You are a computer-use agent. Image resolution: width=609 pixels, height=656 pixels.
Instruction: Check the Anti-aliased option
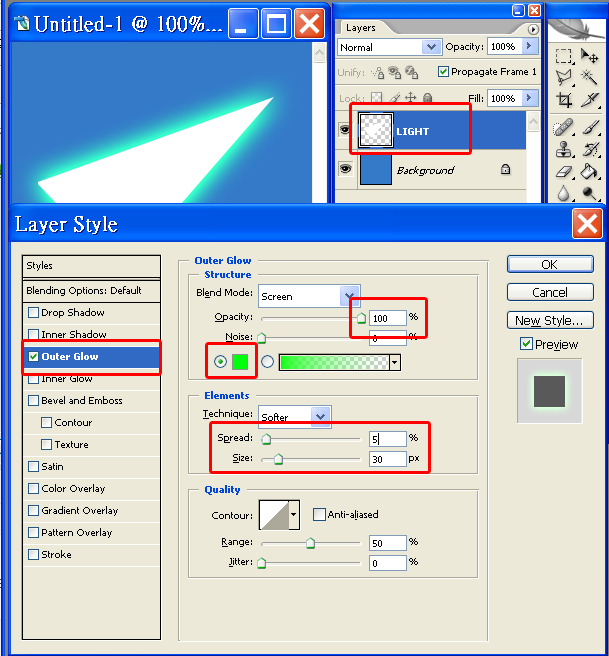(x=319, y=515)
